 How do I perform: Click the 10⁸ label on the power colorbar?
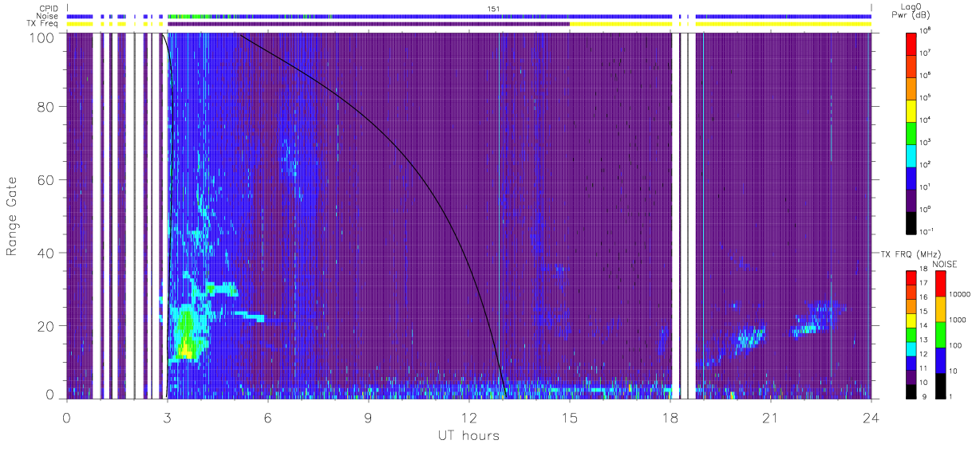[925, 31]
